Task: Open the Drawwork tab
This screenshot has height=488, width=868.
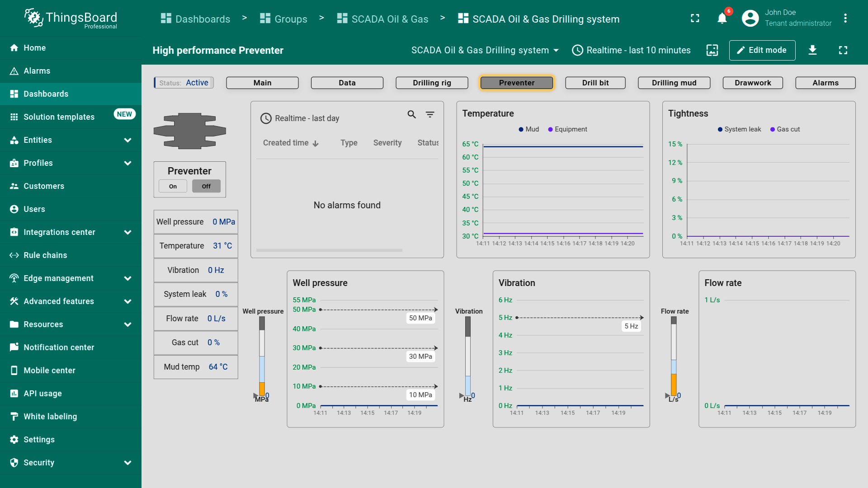Action: pos(752,83)
